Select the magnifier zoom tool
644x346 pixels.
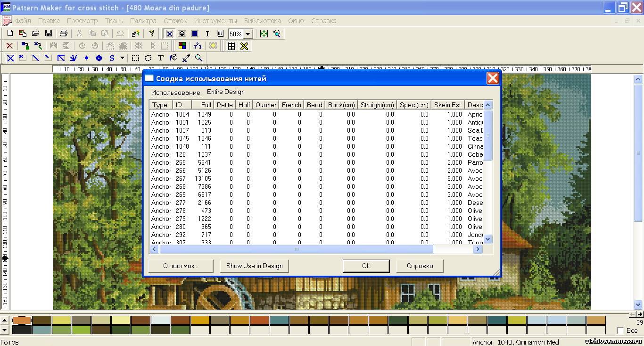tap(199, 58)
